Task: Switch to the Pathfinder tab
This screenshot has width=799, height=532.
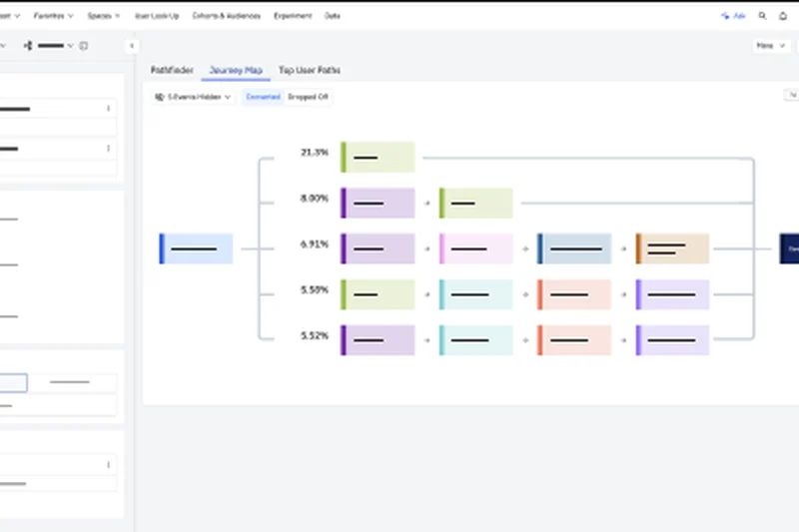Action: 172,71
